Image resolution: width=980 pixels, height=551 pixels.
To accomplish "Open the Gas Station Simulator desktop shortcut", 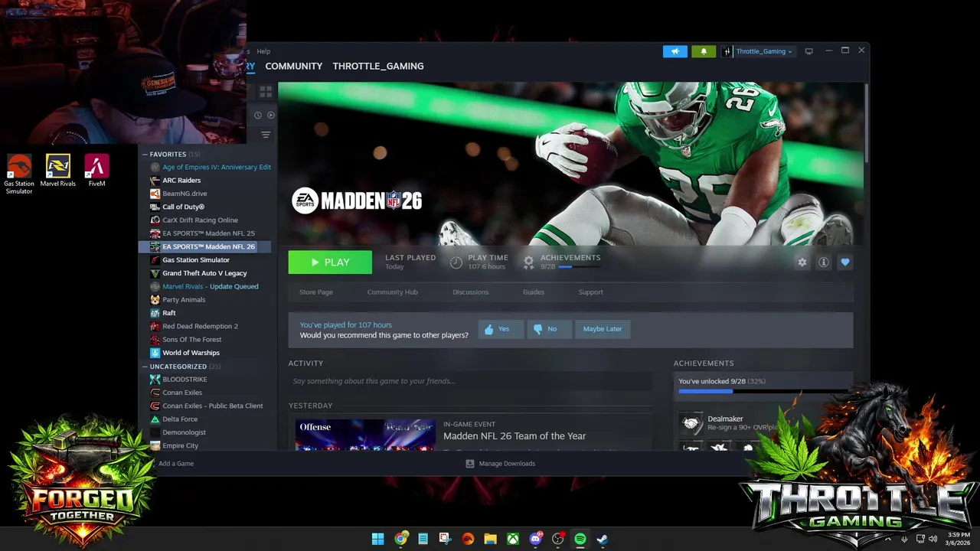I will (19, 174).
